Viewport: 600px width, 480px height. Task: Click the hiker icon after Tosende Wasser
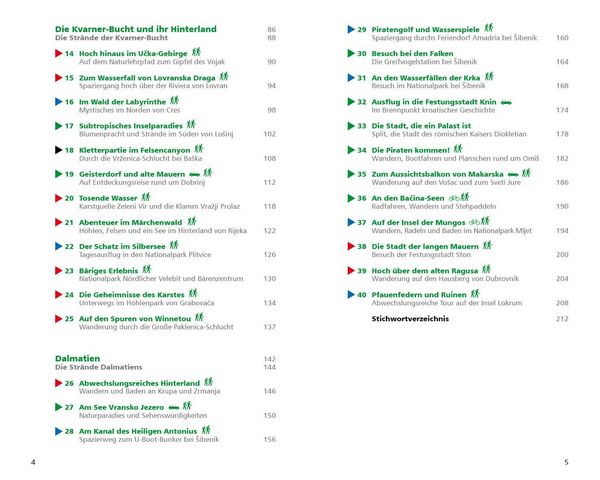coord(146,197)
